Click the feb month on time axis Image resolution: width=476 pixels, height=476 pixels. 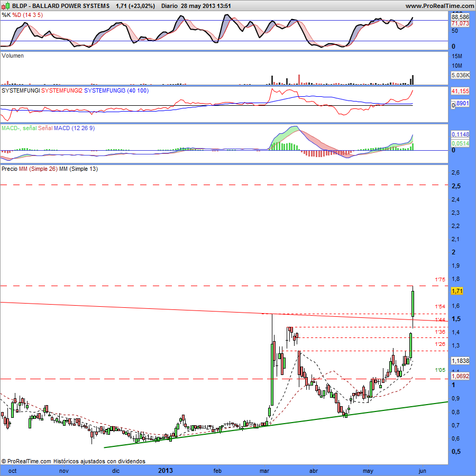pos(217,471)
